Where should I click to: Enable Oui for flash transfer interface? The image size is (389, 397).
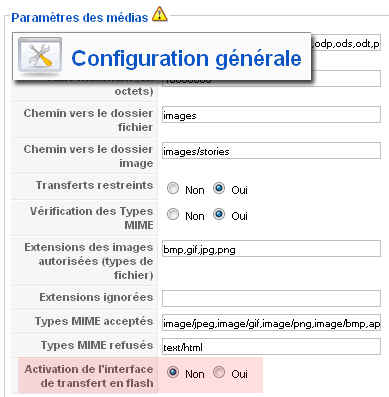coord(219,372)
